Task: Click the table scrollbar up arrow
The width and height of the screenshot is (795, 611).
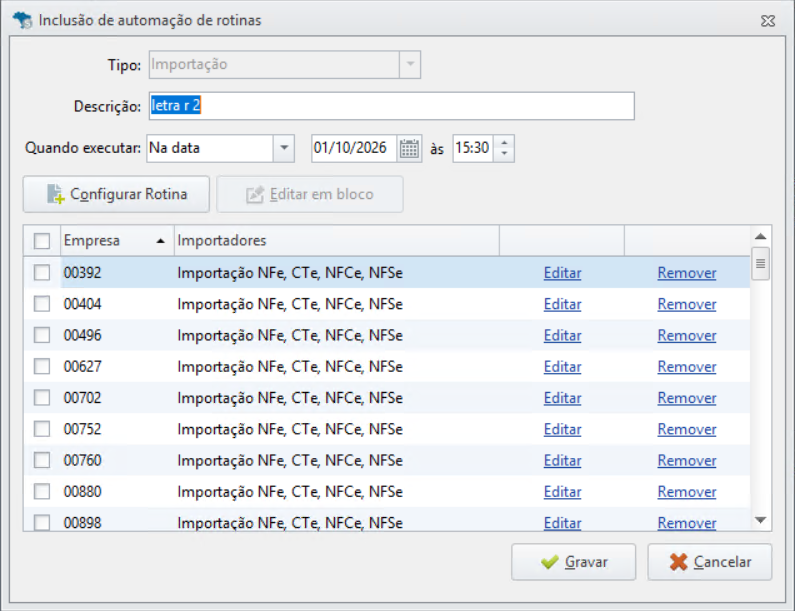Action: (760, 236)
